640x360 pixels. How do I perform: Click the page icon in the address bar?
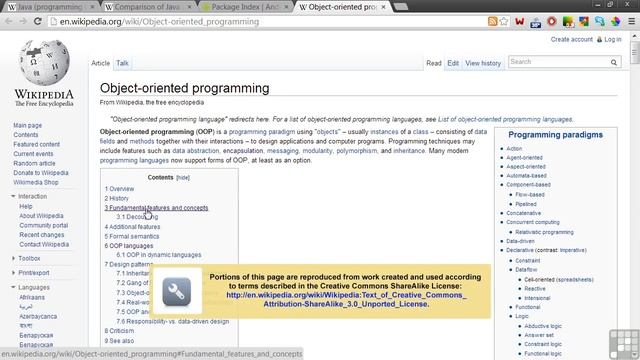point(53,21)
